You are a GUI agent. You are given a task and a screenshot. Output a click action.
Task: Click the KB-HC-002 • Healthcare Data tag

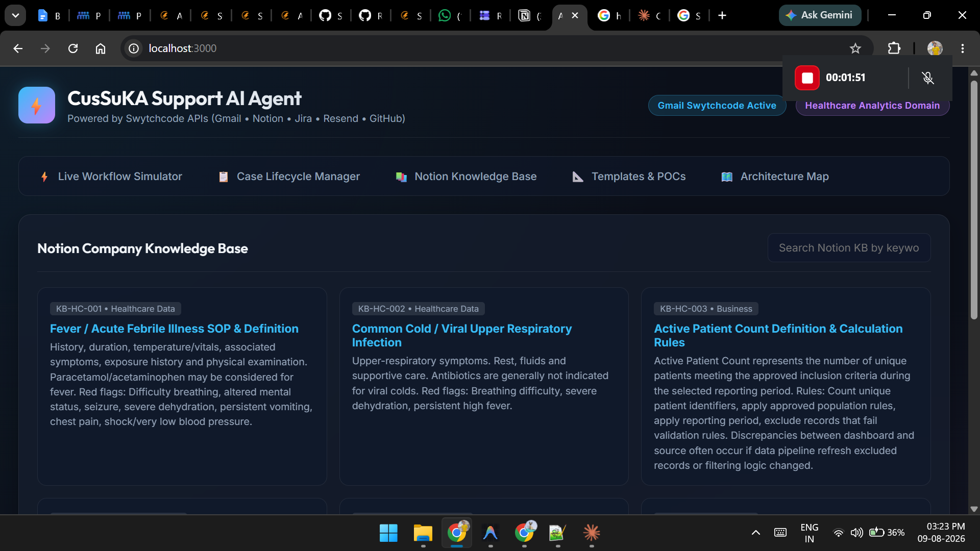click(x=418, y=309)
